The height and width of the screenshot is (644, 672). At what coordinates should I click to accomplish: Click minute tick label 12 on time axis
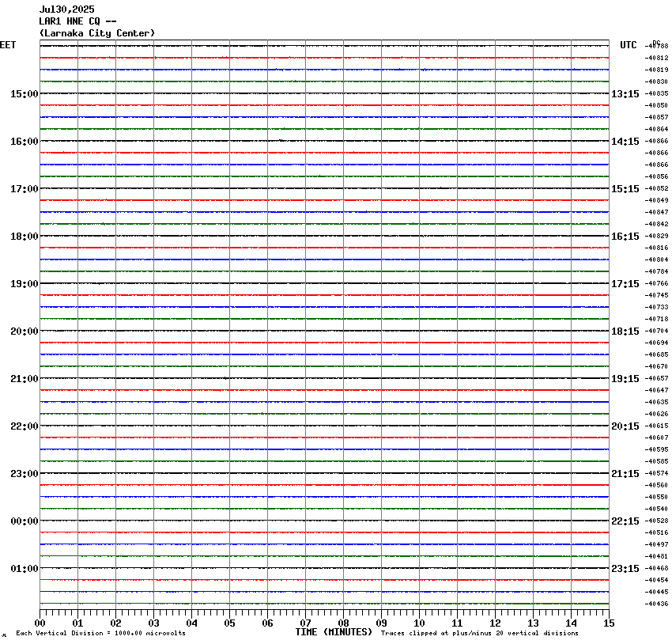(x=495, y=623)
